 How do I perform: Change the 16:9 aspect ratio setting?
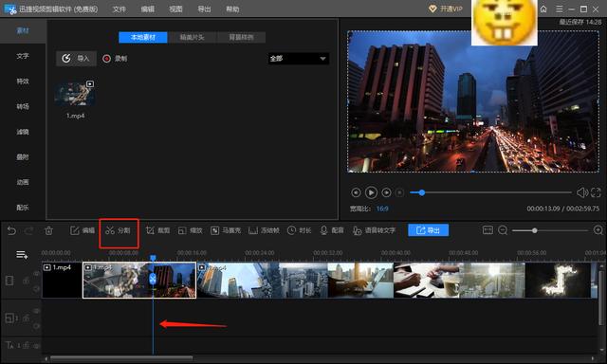click(x=382, y=209)
